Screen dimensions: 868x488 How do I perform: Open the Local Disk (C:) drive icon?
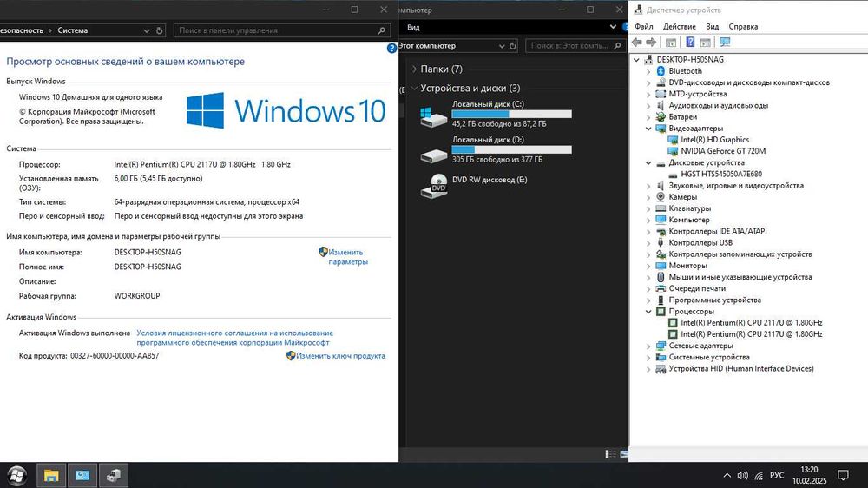[x=433, y=116]
